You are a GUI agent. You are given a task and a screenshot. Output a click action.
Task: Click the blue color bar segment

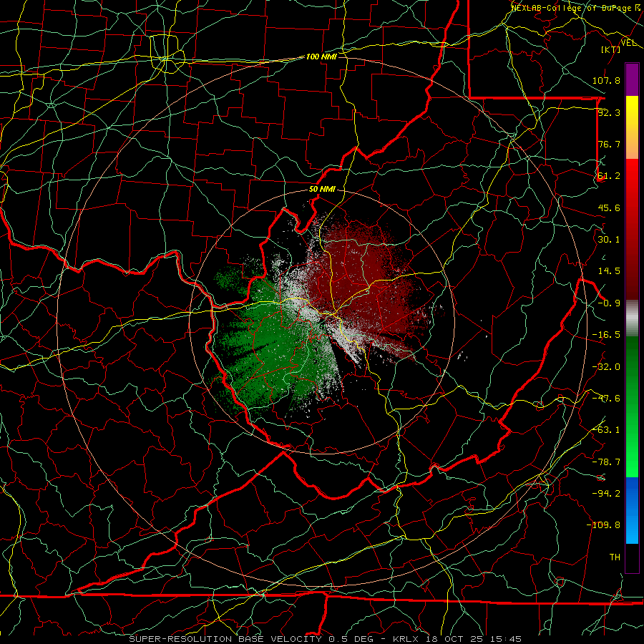pyautogui.click(x=632, y=510)
